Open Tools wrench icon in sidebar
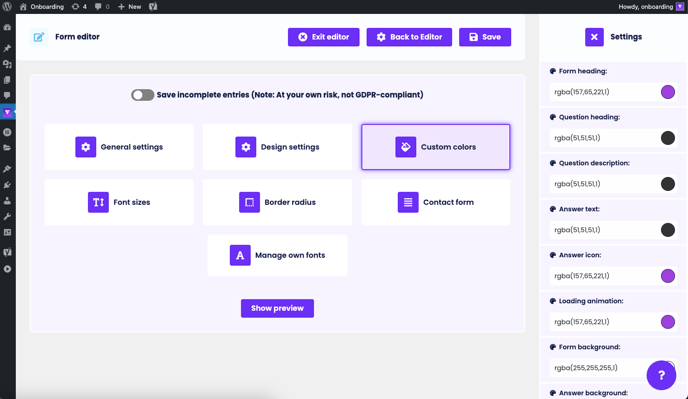688x399 pixels. point(7,216)
